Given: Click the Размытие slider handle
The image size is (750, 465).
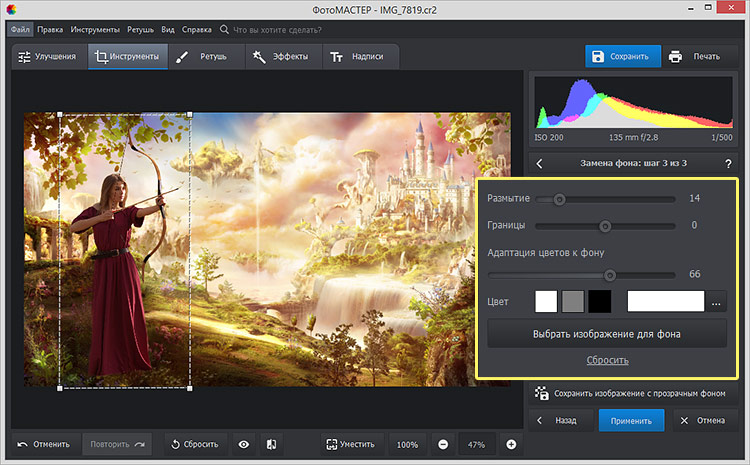Looking at the screenshot, I should 560,199.
